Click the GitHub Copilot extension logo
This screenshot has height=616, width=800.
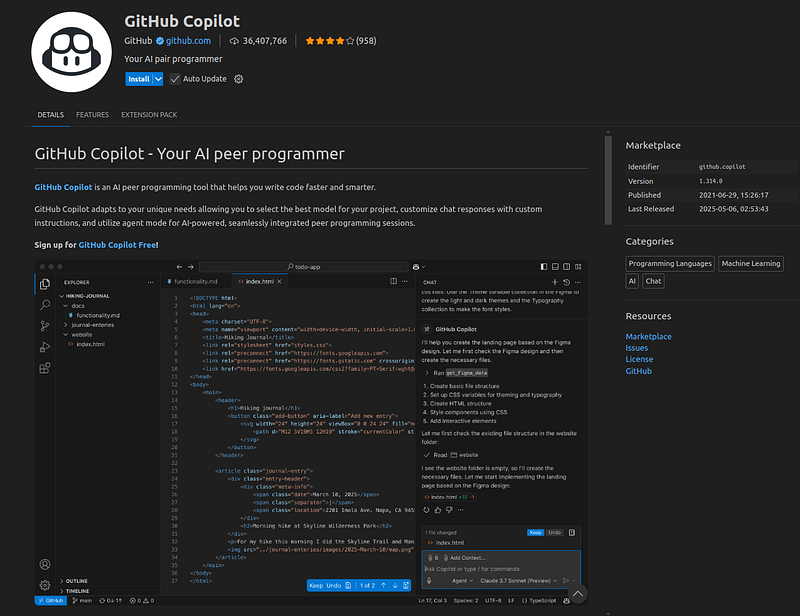[71, 52]
